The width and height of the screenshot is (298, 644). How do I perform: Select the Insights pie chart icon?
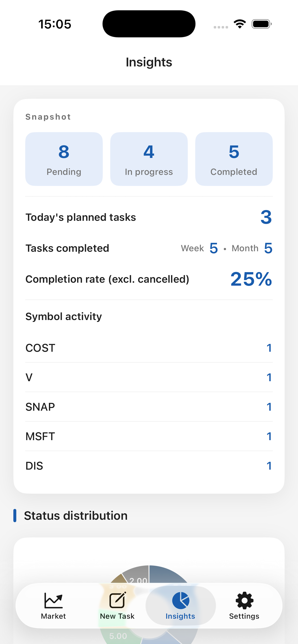pyautogui.click(x=181, y=600)
